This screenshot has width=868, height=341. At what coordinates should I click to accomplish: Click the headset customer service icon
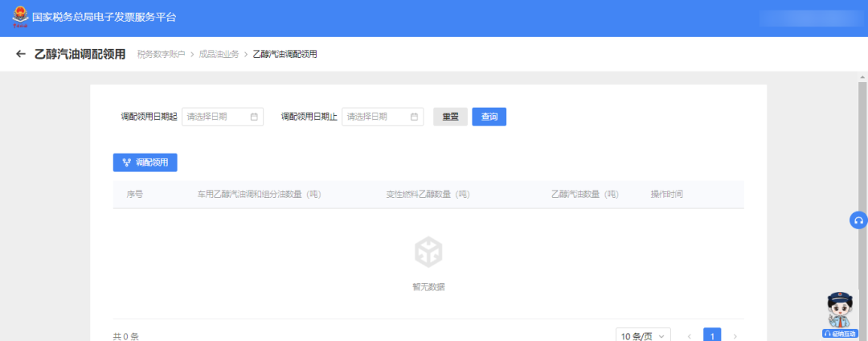coord(858,220)
